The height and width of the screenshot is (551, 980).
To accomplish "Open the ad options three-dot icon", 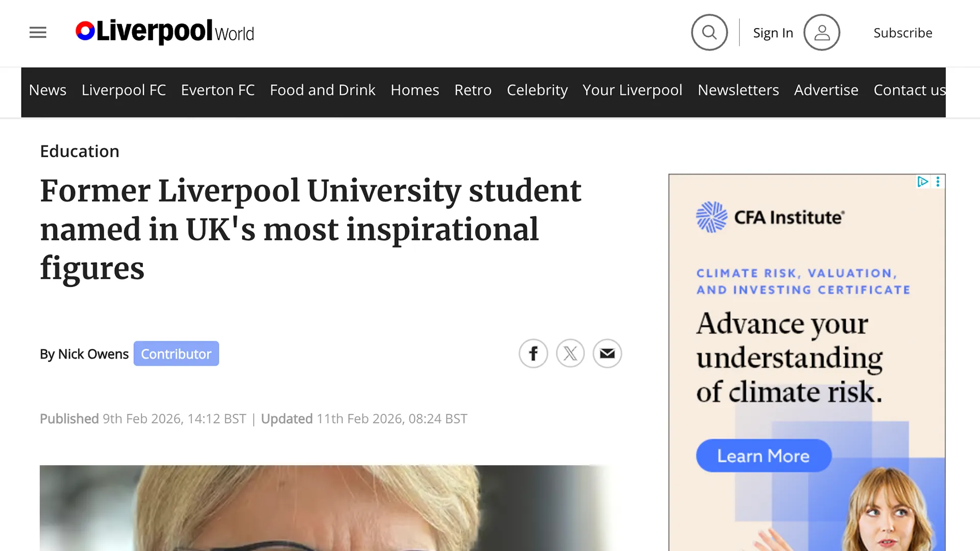I will (938, 182).
